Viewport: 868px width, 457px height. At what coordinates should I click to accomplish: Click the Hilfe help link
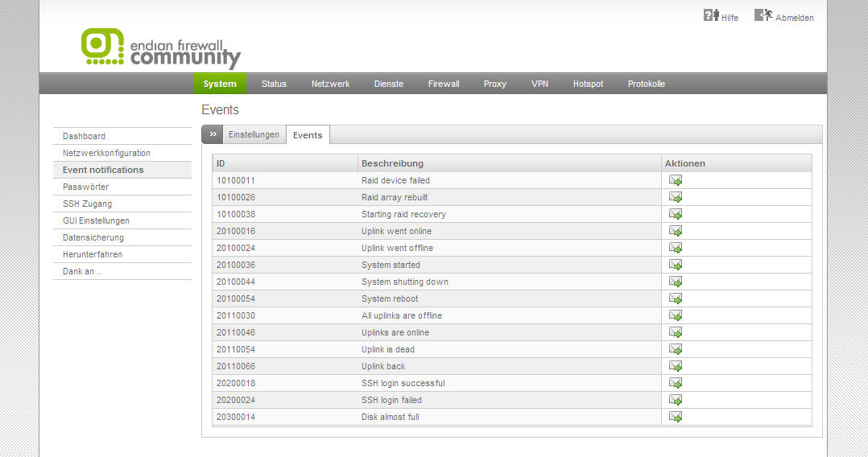pos(721,17)
